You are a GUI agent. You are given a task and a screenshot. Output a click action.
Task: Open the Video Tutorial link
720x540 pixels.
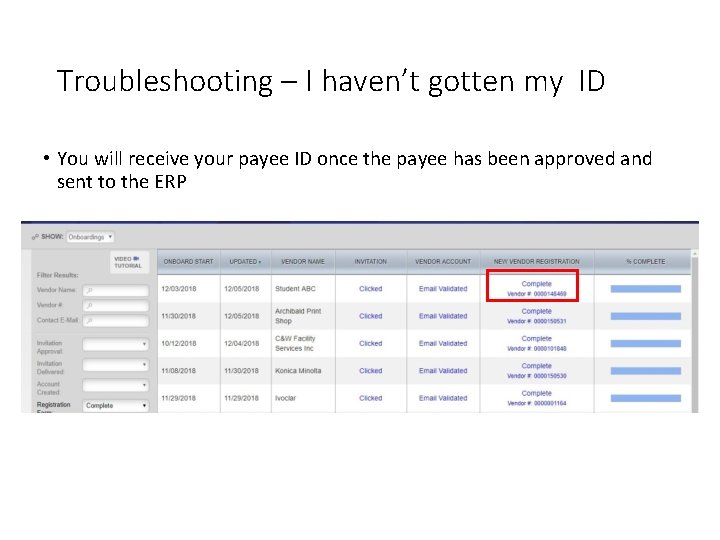coord(128,262)
